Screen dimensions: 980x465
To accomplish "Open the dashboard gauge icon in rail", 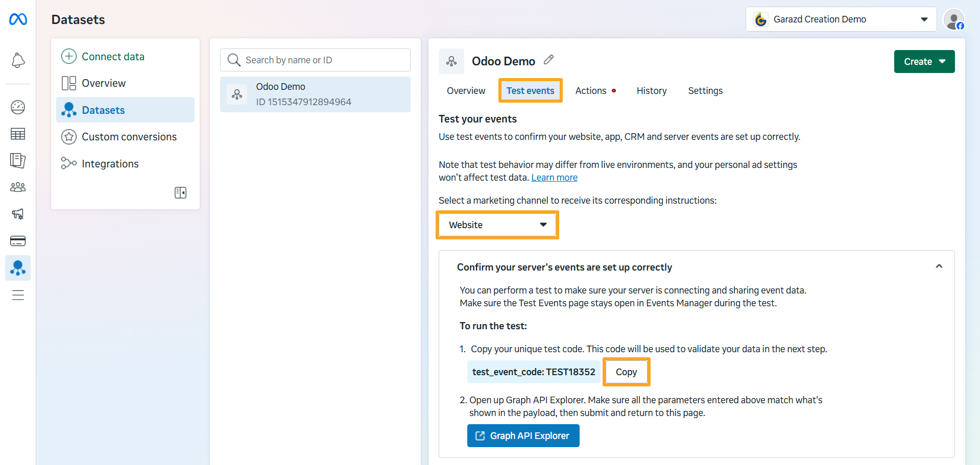I will pyautogui.click(x=18, y=107).
